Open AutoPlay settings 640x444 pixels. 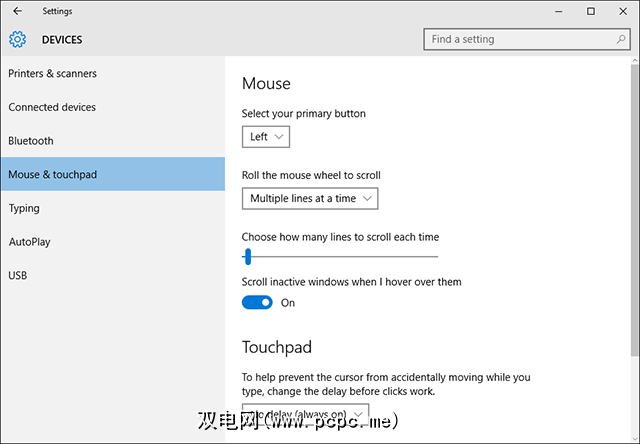pyautogui.click(x=29, y=242)
